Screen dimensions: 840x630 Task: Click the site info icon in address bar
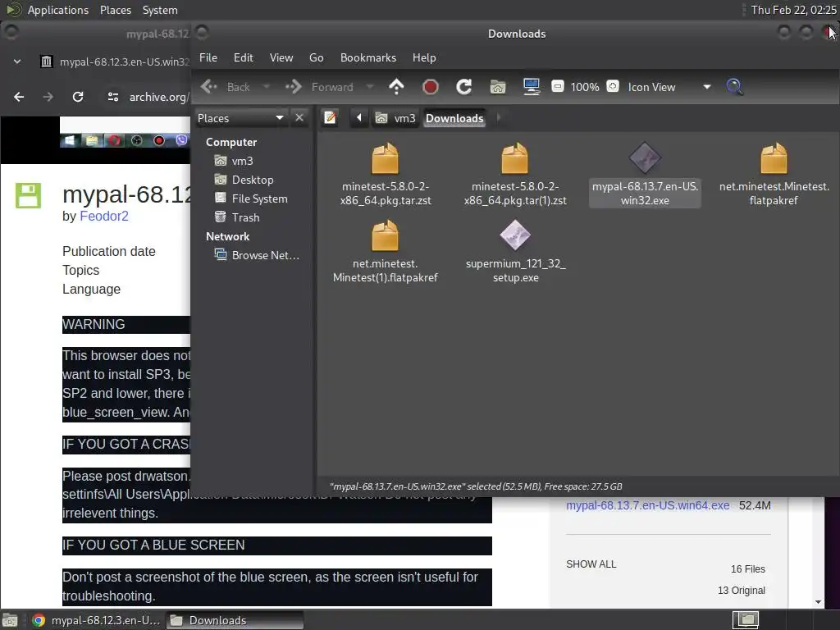tap(113, 97)
